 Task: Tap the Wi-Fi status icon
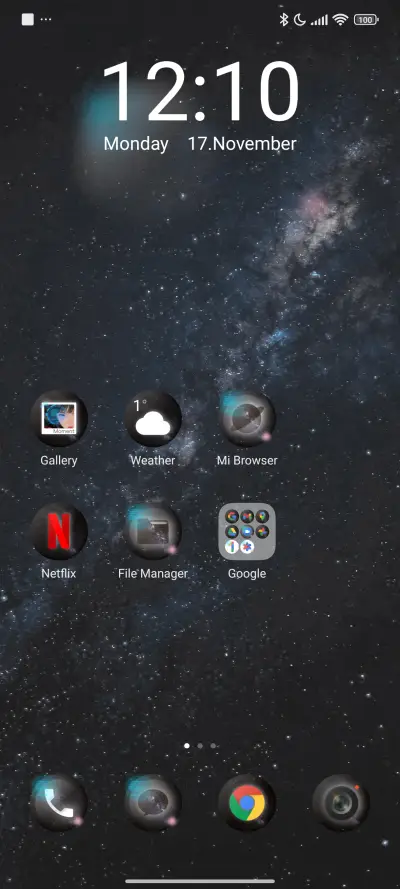(340, 20)
